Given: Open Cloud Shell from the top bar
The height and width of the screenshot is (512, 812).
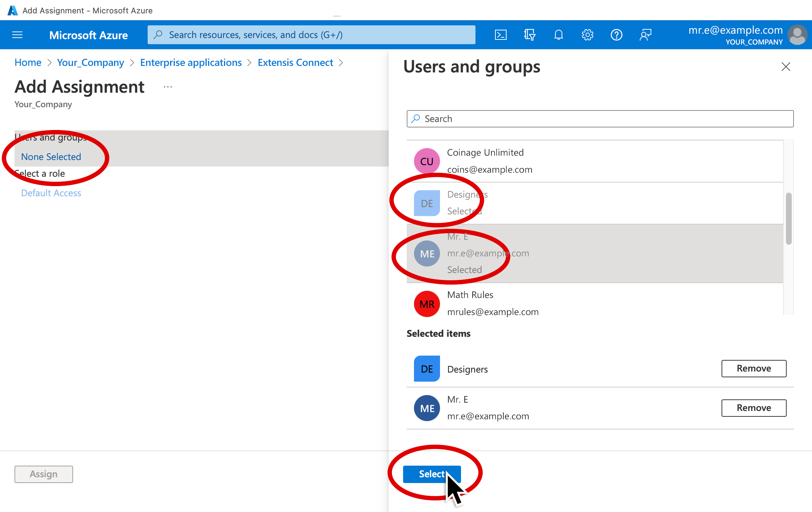Looking at the screenshot, I should click(x=500, y=35).
